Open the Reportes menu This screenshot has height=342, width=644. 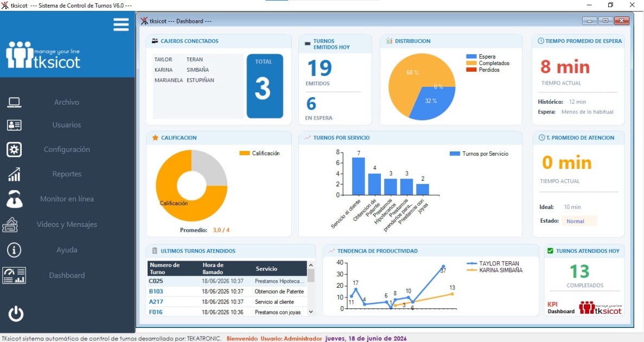(x=67, y=174)
